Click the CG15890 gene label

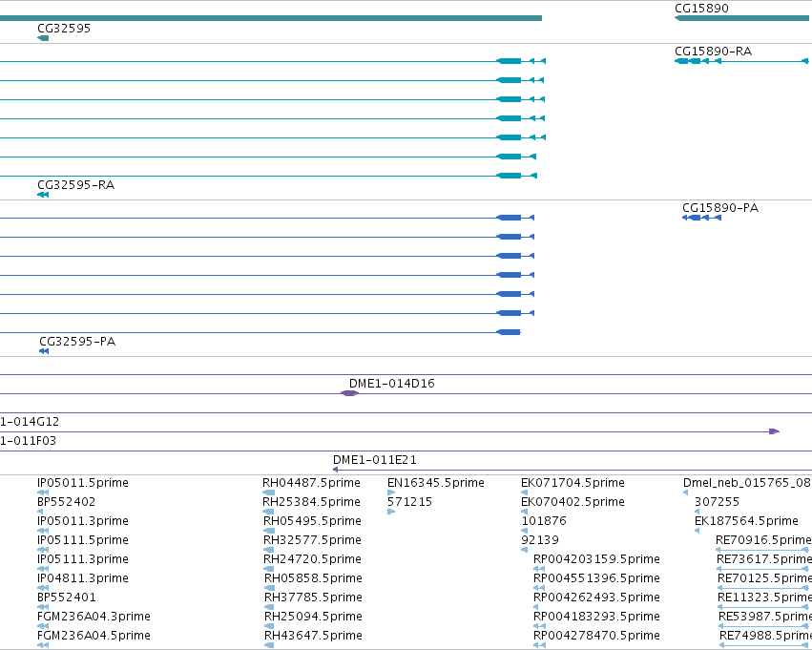click(x=701, y=9)
